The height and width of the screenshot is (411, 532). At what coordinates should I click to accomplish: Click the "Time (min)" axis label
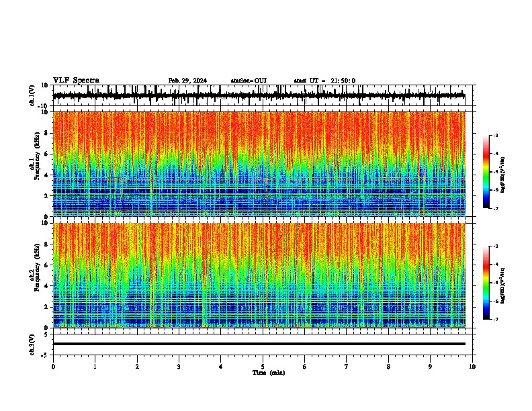[269, 373]
